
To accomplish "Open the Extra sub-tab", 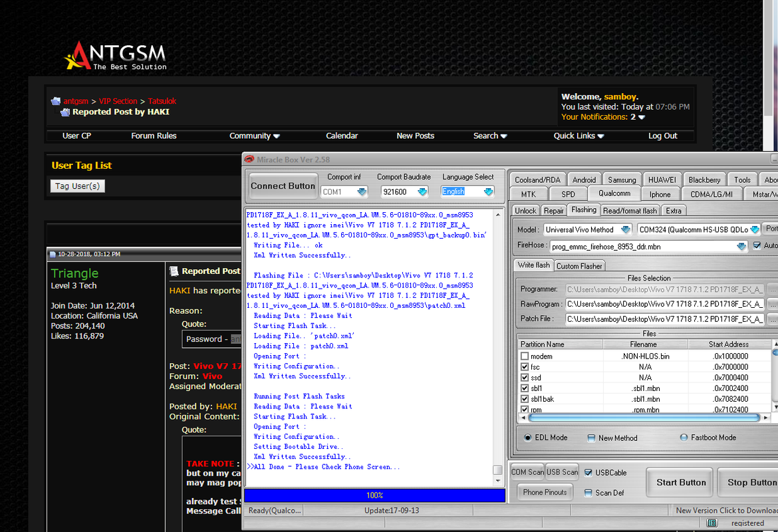I will pos(674,210).
